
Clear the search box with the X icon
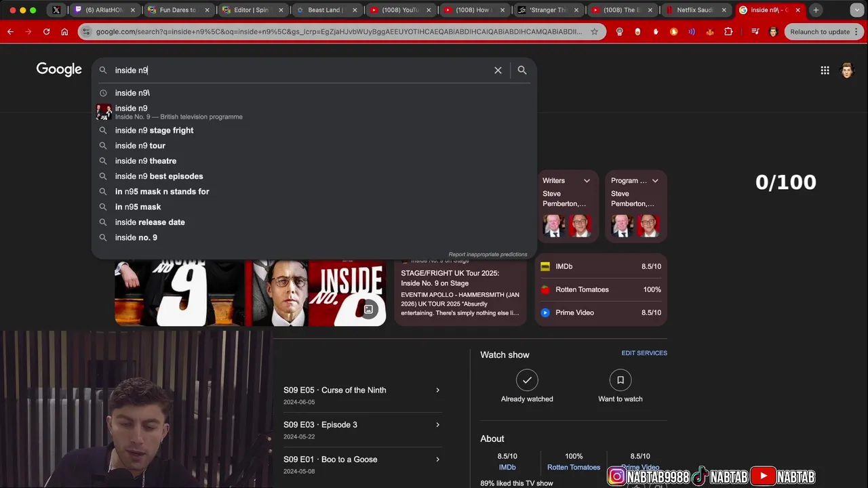[498, 70]
